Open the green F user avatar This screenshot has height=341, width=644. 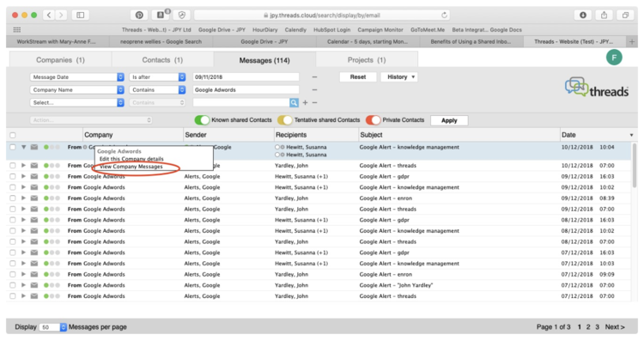click(x=614, y=58)
